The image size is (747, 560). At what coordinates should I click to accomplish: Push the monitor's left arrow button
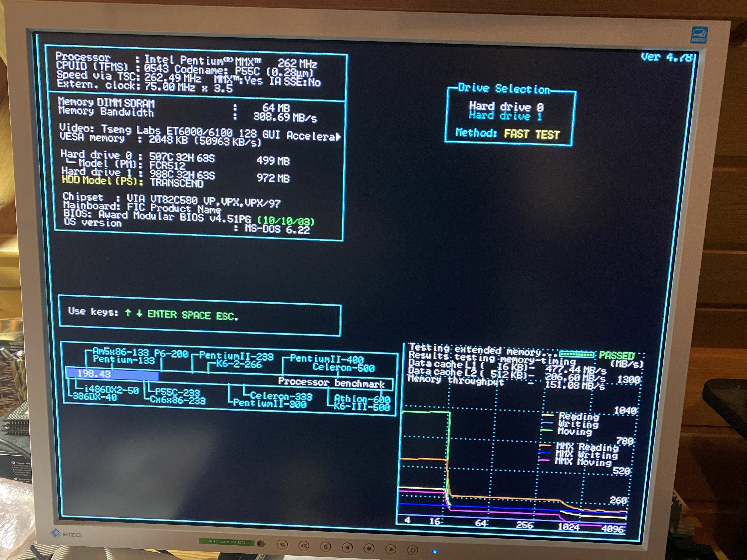[348, 548]
